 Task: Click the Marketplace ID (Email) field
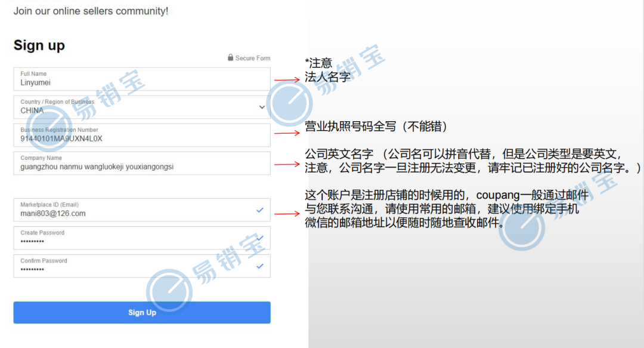coord(142,210)
